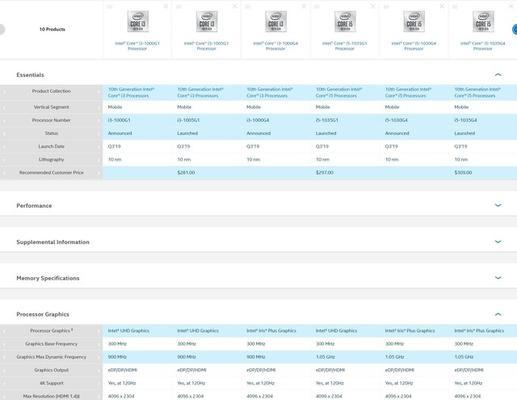Expand the Performance section
Screen dimensions: 517x400
coord(498,205)
